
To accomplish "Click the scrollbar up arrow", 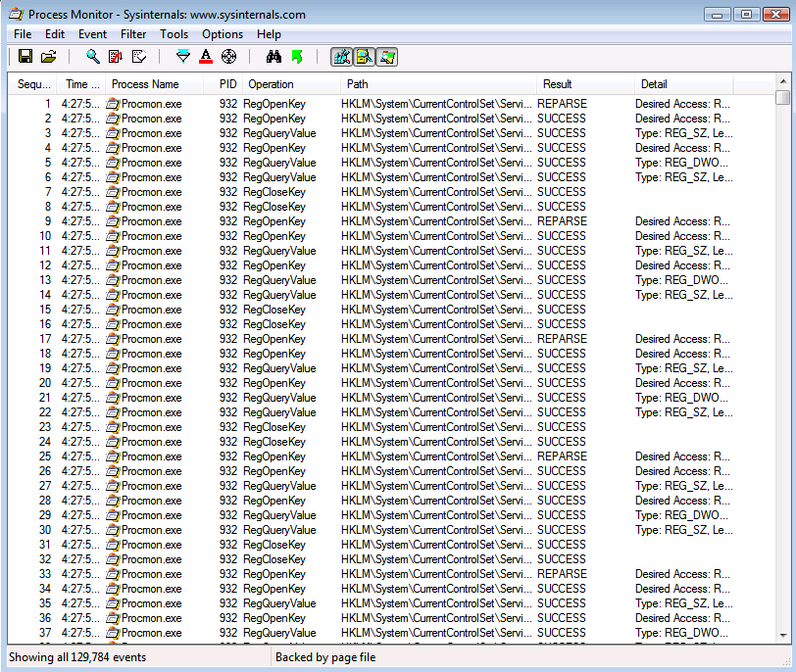I will point(783,81).
